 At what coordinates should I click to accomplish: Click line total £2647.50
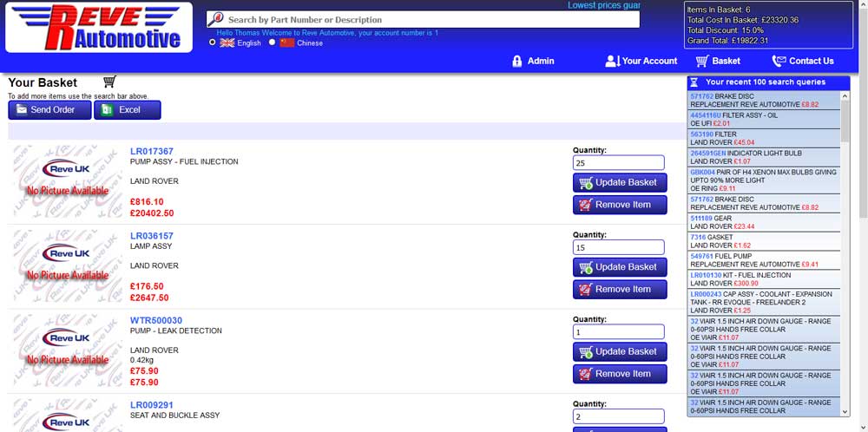(149, 298)
